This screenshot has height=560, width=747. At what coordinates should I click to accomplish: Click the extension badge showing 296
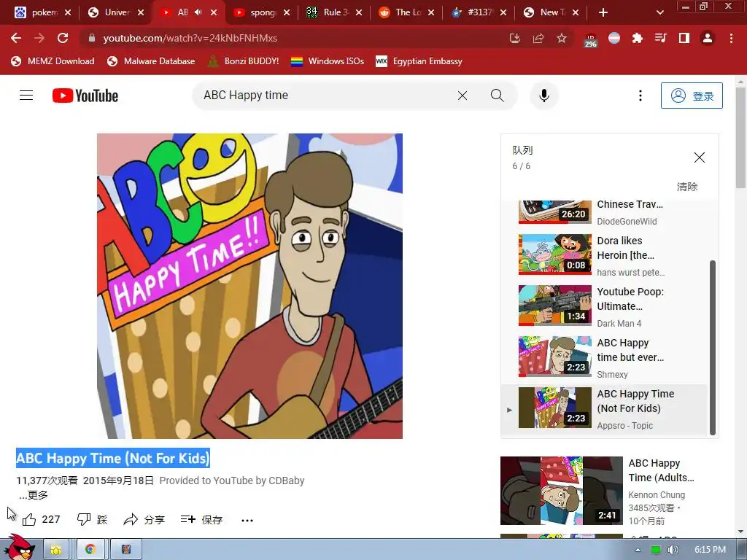click(x=591, y=39)
